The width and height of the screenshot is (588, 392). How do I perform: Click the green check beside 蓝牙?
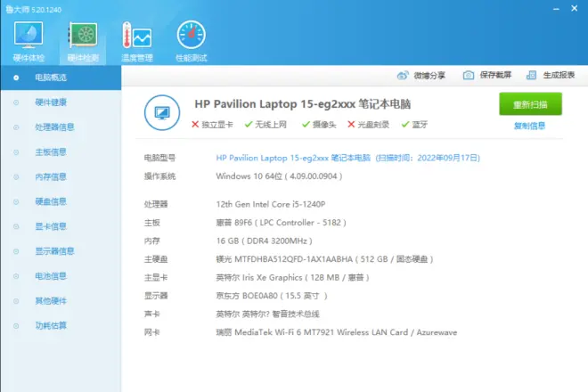pyautogui.click(x=405, y=124)
